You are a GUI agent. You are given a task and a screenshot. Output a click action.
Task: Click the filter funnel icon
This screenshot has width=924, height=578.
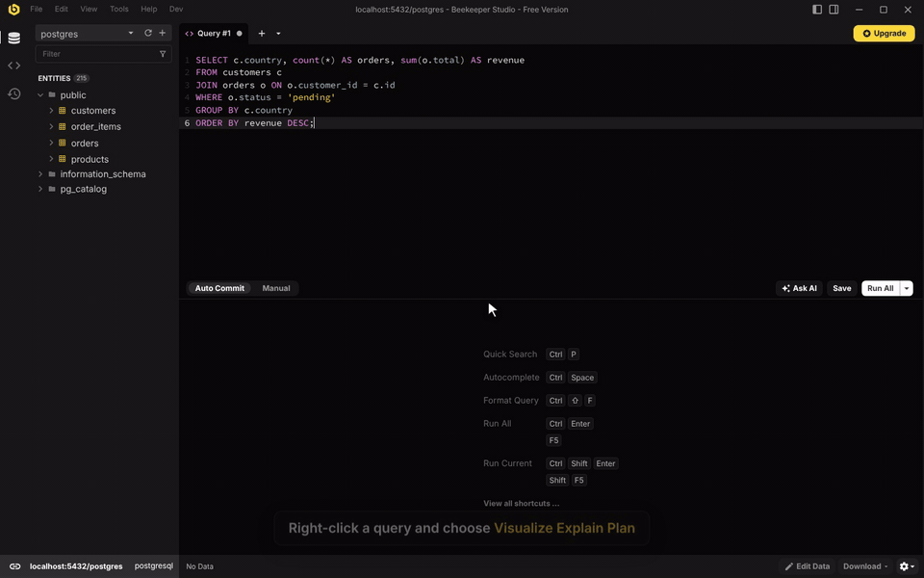(163, 54)
